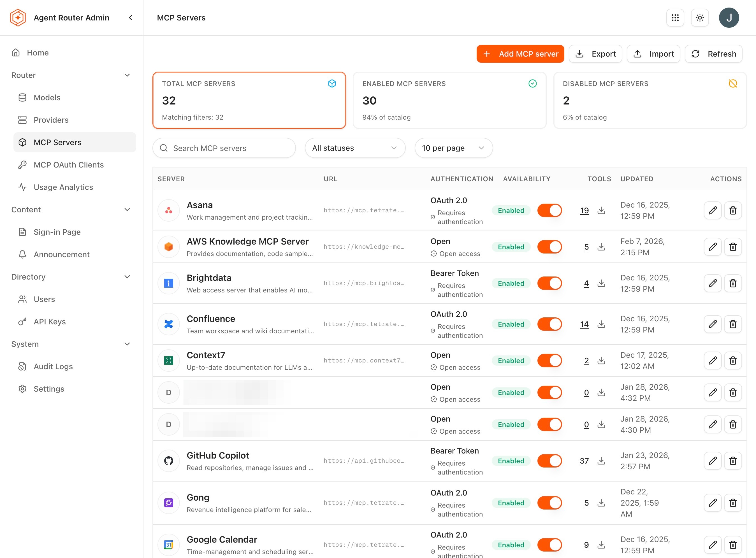Edit the GitHub Copilot server

712,461
